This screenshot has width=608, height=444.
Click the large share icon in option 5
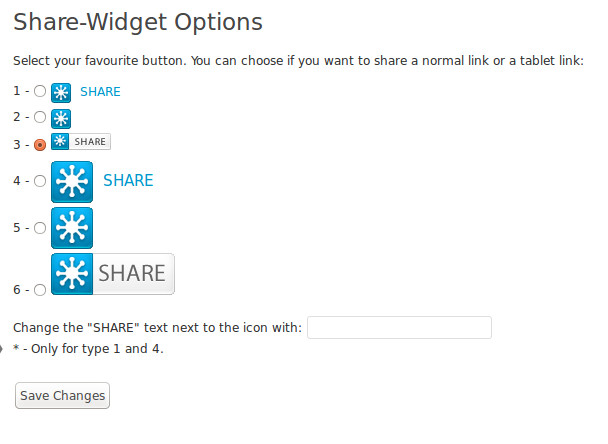point(72,228)
